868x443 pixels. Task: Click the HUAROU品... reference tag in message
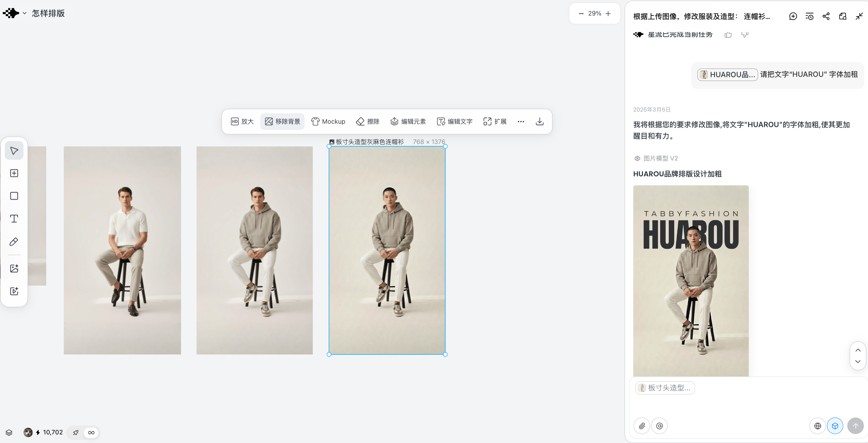(x=727, y=75)
